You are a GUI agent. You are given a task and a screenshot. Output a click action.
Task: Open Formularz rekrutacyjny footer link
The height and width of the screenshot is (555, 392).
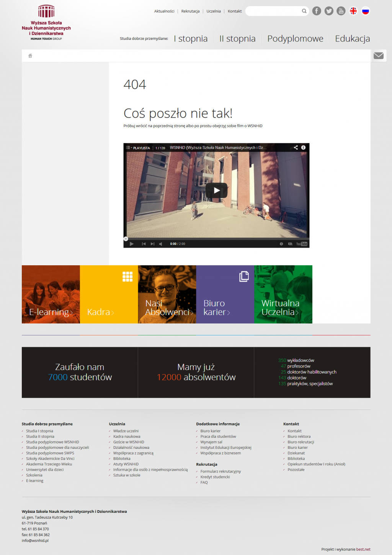220,471
